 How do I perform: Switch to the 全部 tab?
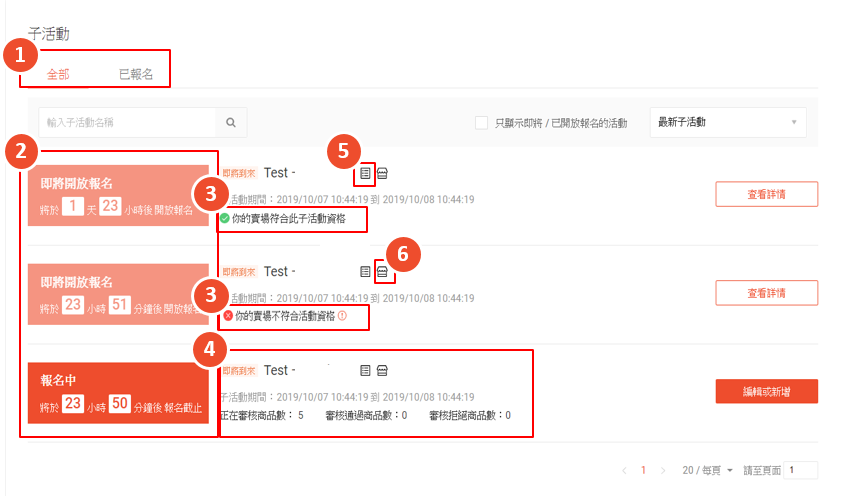click(x=58, y=75)
